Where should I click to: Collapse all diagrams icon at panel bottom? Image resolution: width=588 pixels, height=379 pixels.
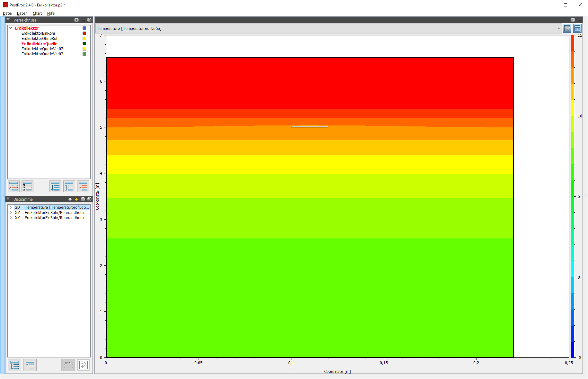(x=30, y=365)
